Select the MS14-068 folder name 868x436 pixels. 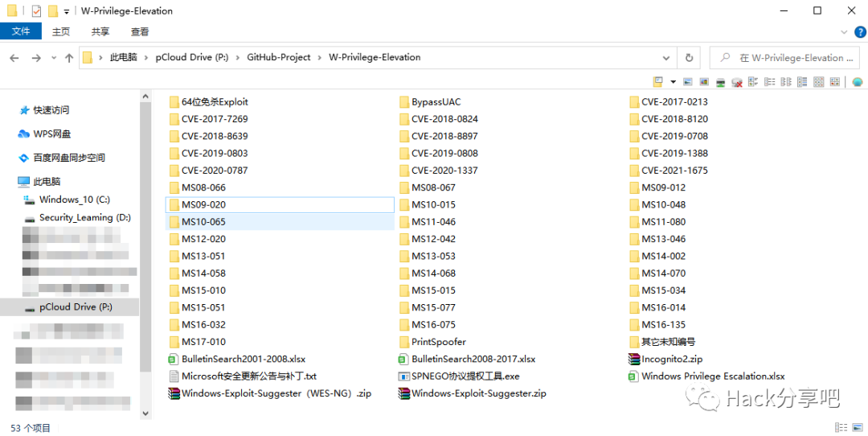[433, 274]
